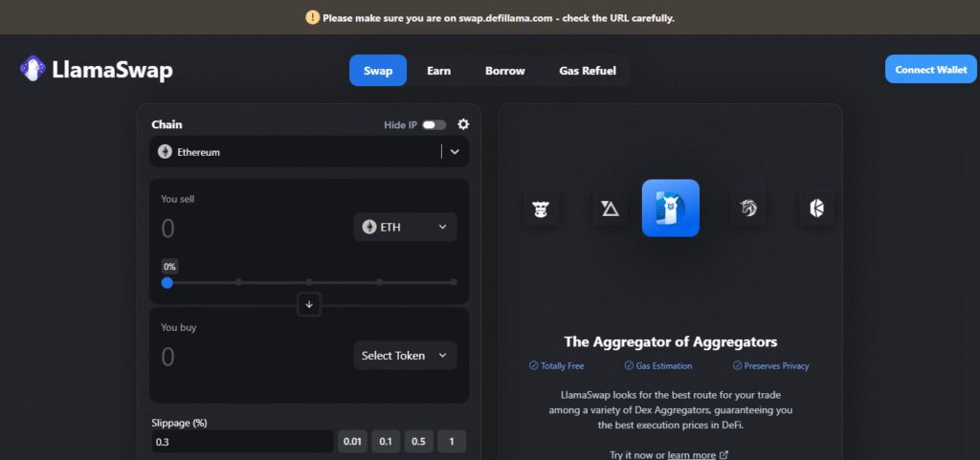
Task: Click the swap.defillama.com URL warning text
Action: point(499,18)
